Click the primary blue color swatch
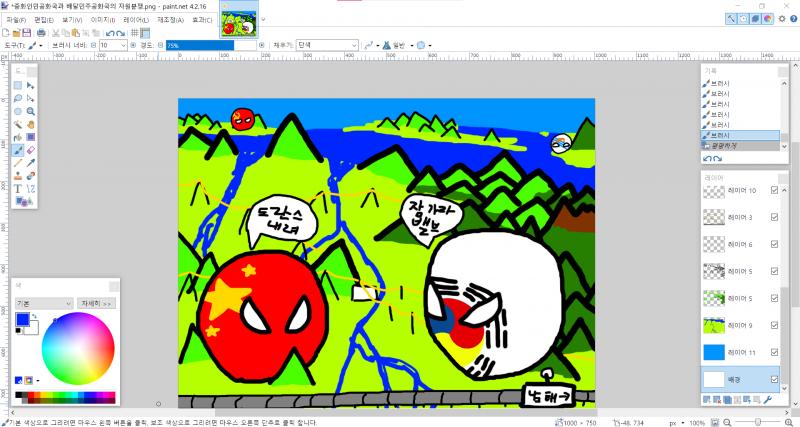 22,320
